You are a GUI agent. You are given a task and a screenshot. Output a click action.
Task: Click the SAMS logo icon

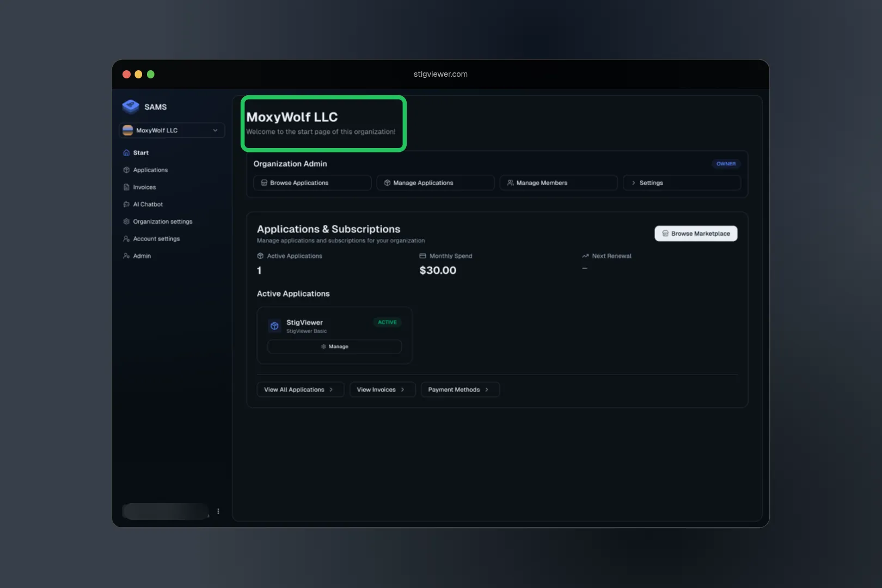131,106
